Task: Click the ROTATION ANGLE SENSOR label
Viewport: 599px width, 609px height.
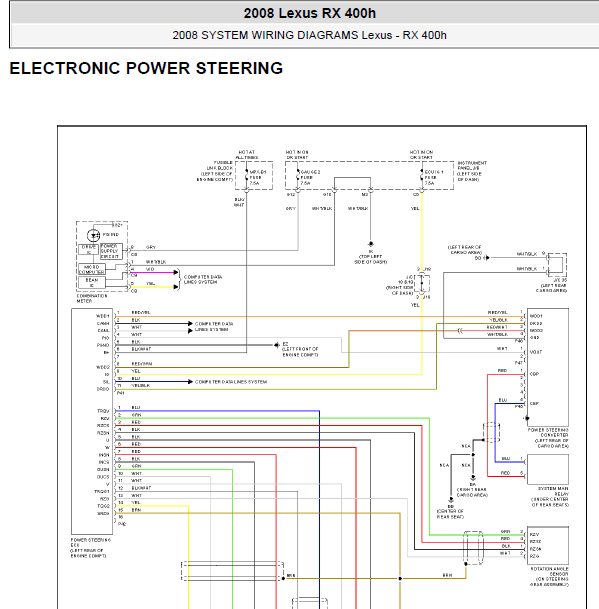Action: 549,576
